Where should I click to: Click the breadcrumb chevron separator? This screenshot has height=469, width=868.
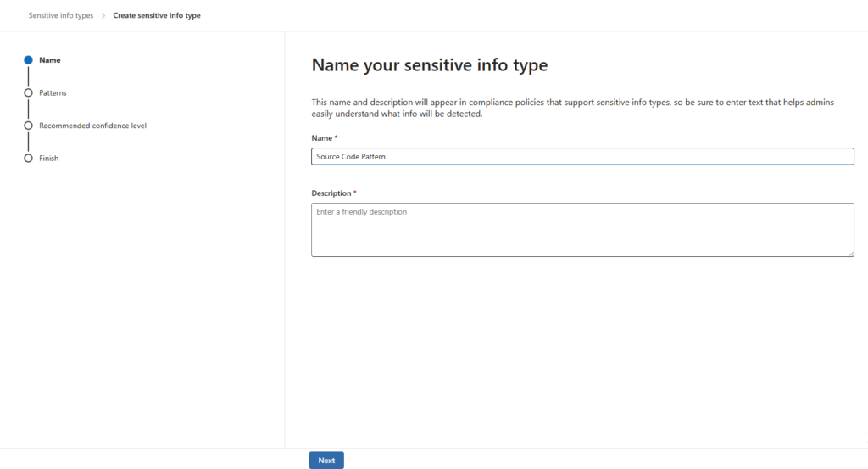pos(103,15)
